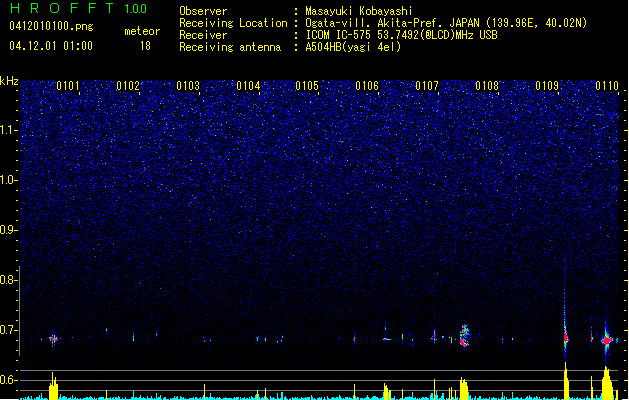Screen dimensions: 629x400
Task: Select the 0101 time marker
Action: coord(68,86)
